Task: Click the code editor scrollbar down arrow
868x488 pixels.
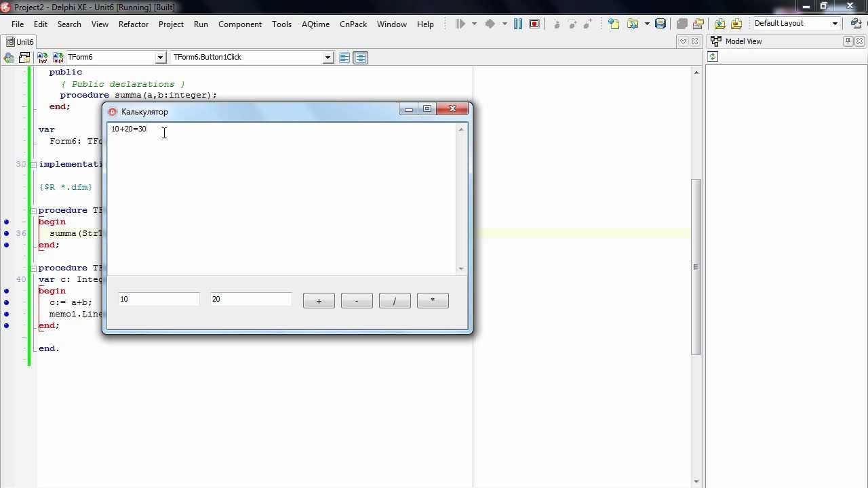Action: [696, 482]
